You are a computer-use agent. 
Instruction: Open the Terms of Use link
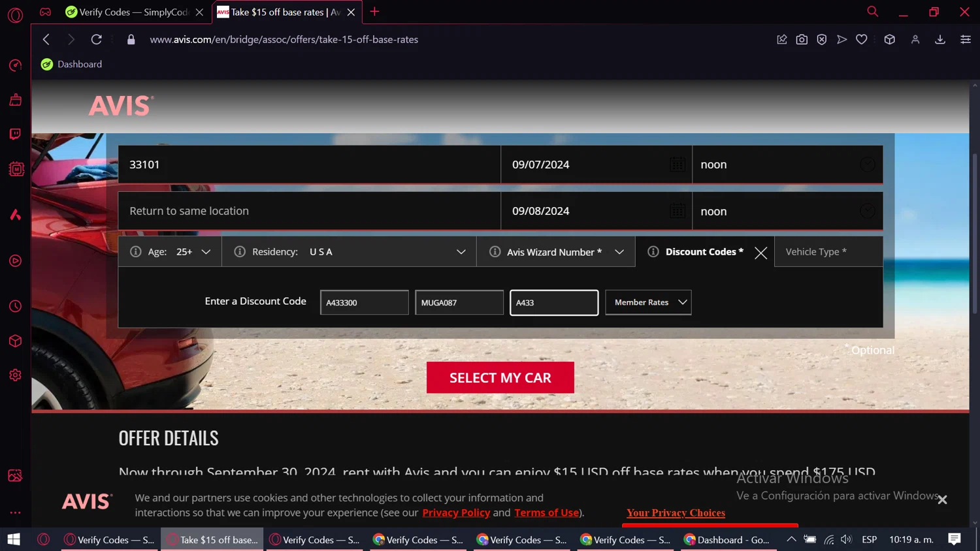coord(547,512)
